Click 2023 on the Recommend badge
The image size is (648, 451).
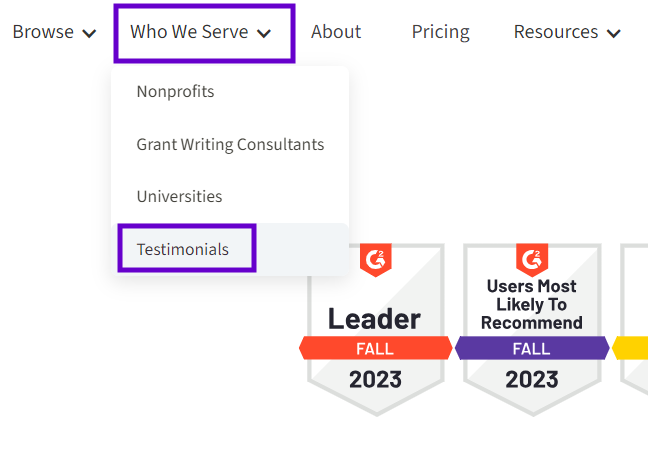pos(531,380)
